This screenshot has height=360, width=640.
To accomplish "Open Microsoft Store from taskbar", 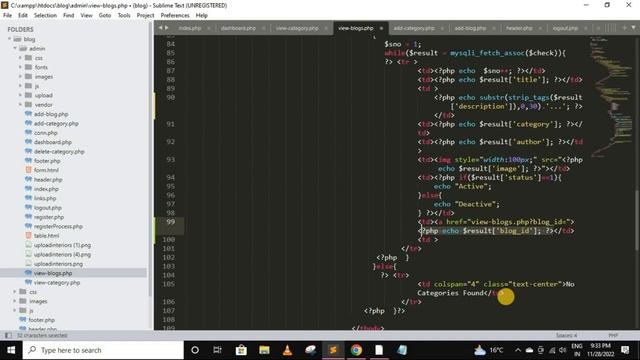I will coord(241,350).
